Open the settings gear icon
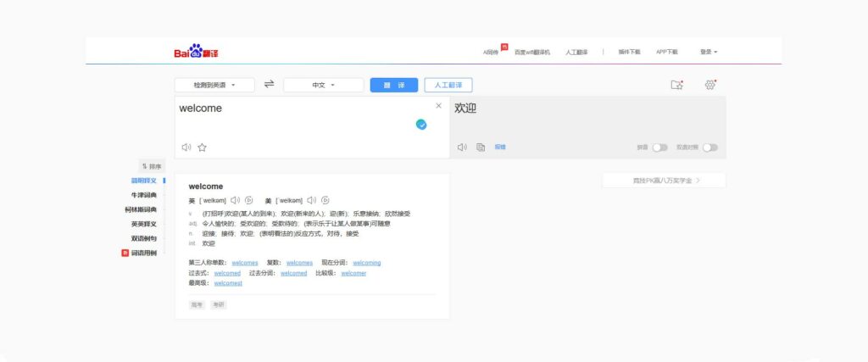 pyautogui.click(x=710, y=85)
